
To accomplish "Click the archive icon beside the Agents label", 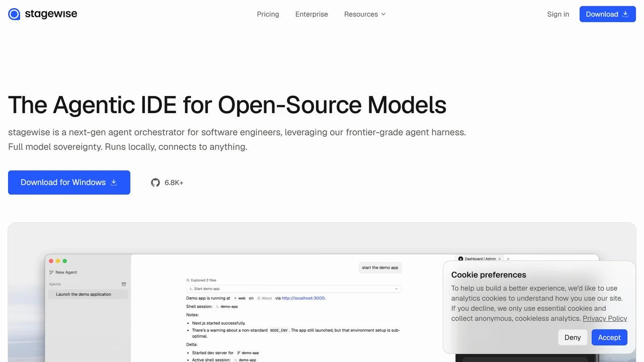I will click(x=124, y=284).
